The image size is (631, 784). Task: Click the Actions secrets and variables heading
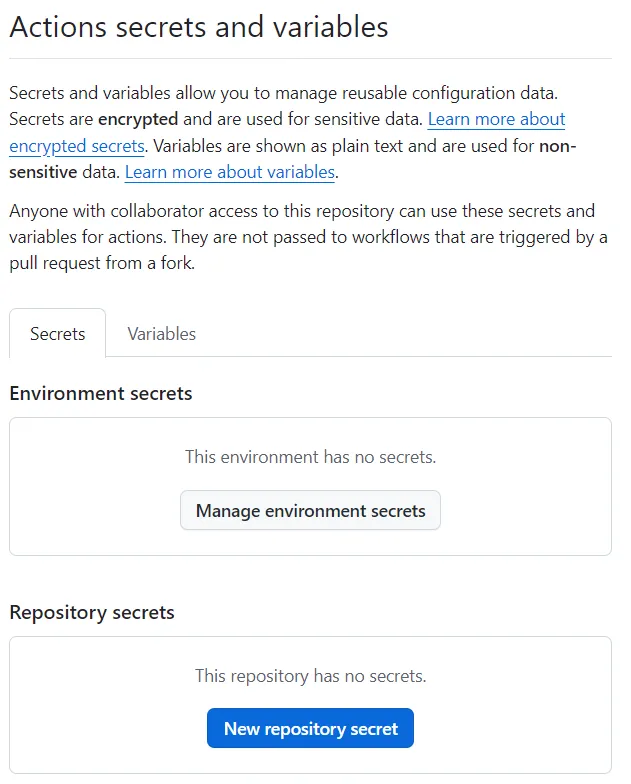199,27
